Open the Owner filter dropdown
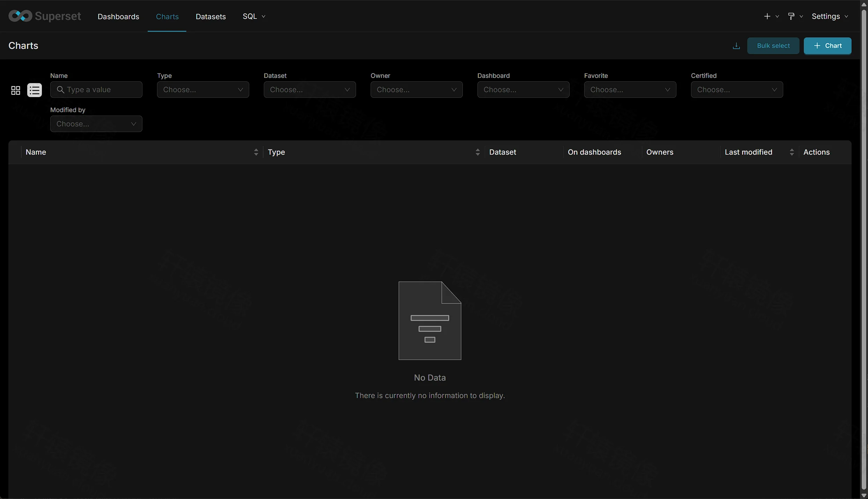Image resolution: width=868 pixels, height=499 pixels. click(416, 90)
